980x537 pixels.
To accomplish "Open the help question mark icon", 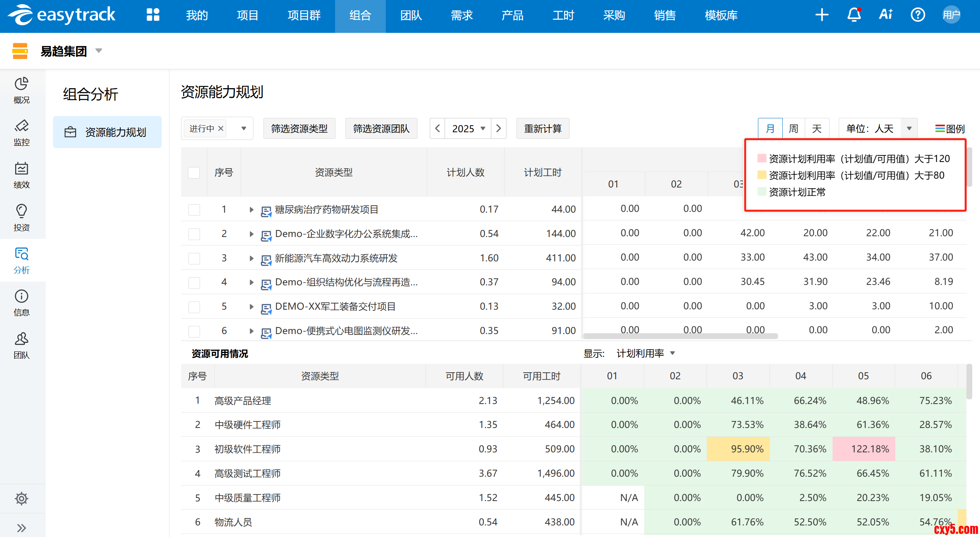I will coord(918,15).
